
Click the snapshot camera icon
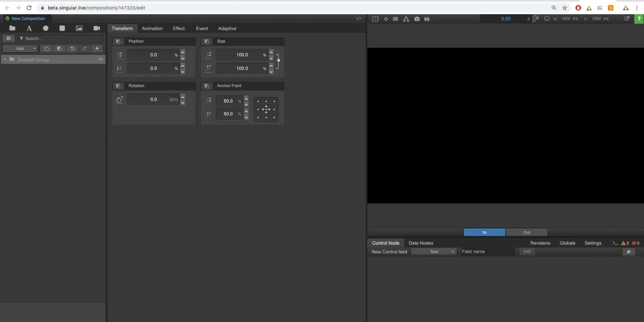(x=417, y=19)
